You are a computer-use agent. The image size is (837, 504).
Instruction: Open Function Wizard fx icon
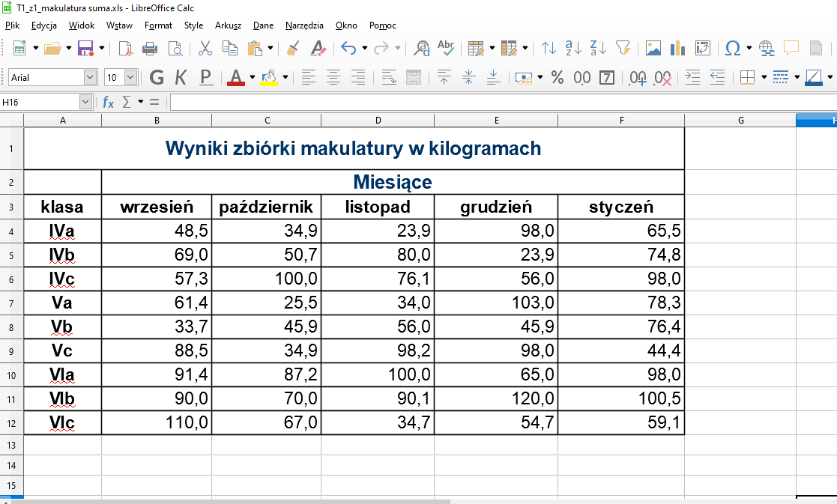[x=109, y=102]
